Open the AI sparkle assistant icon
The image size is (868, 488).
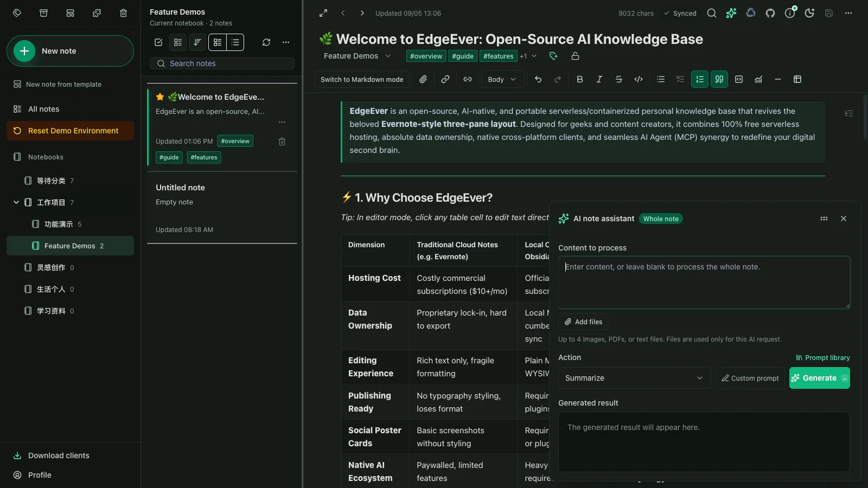[x=731, y=13]
